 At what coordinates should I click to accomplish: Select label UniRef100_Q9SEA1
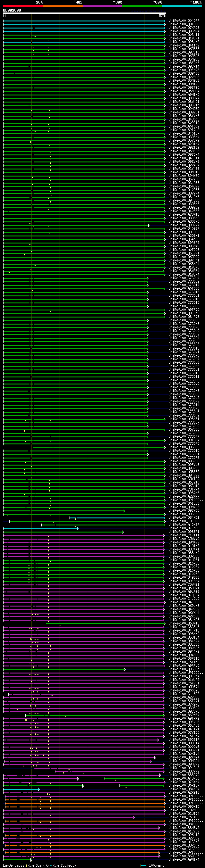point(184,532)
